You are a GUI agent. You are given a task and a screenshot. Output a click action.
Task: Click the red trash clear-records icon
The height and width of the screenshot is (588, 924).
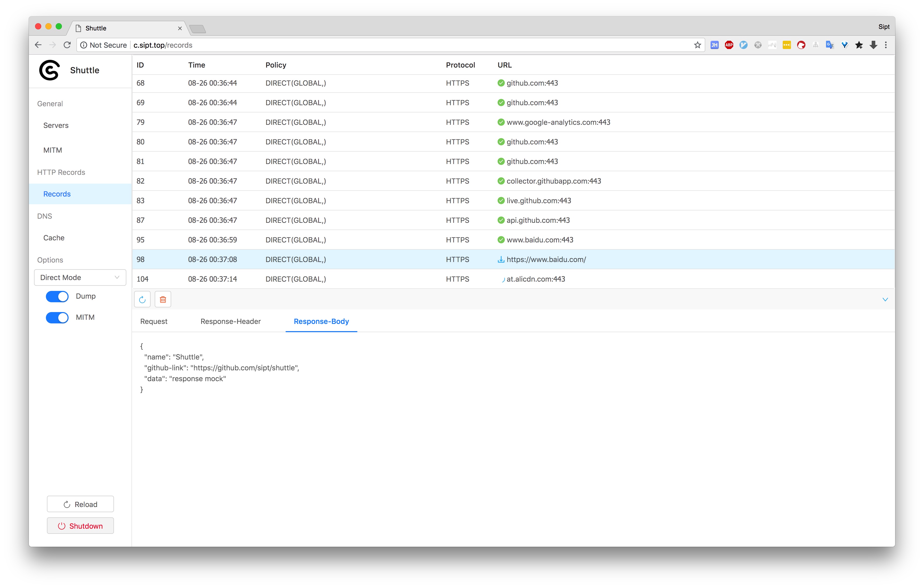pyautogui.click(x=163, y=299)
